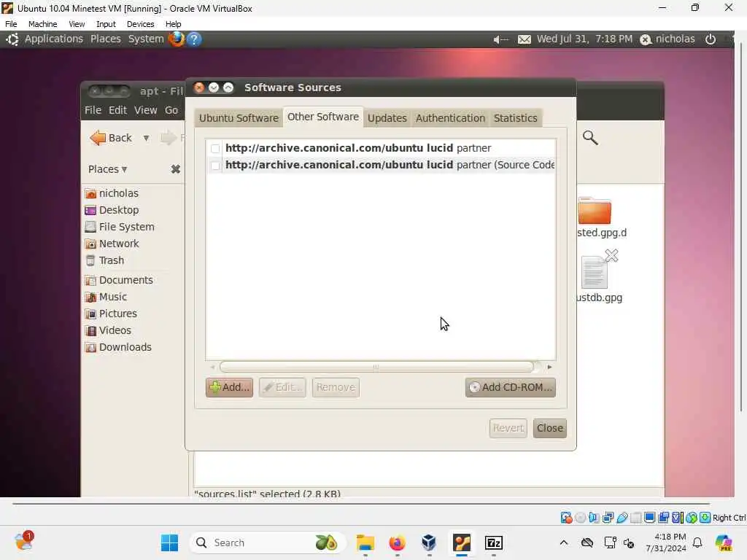This screenshot has width=747, height=560.
Task: Open Applications menu in Ubuntu panel
Action: point(54,39)
